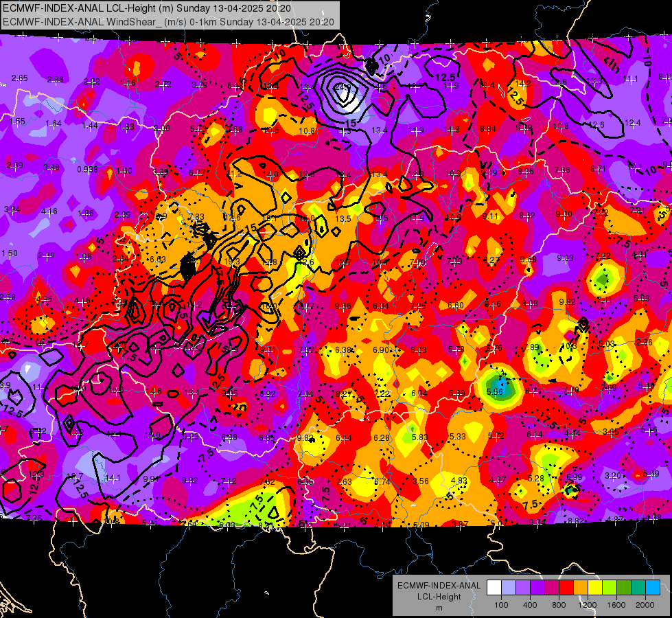The height and width of the screenshot is (618, 672).
Task: Click the teal legend swatch
Action: tap(638, 588)
